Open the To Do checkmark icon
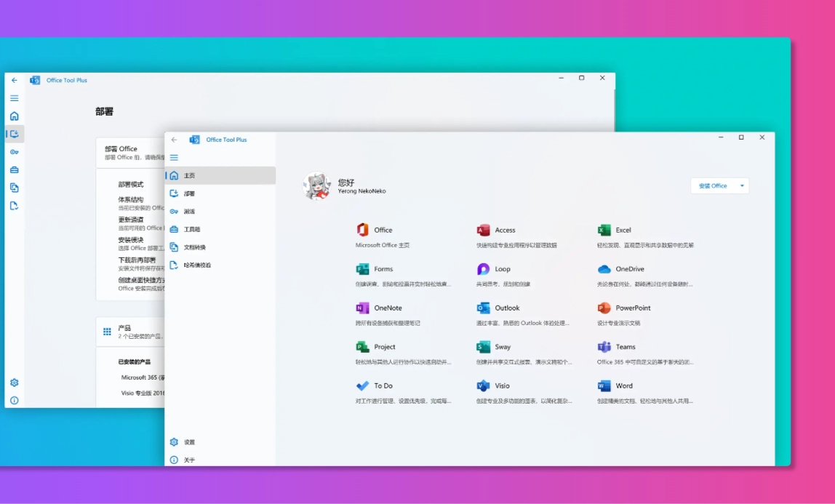Screen dimensions: 835x504 362,385
